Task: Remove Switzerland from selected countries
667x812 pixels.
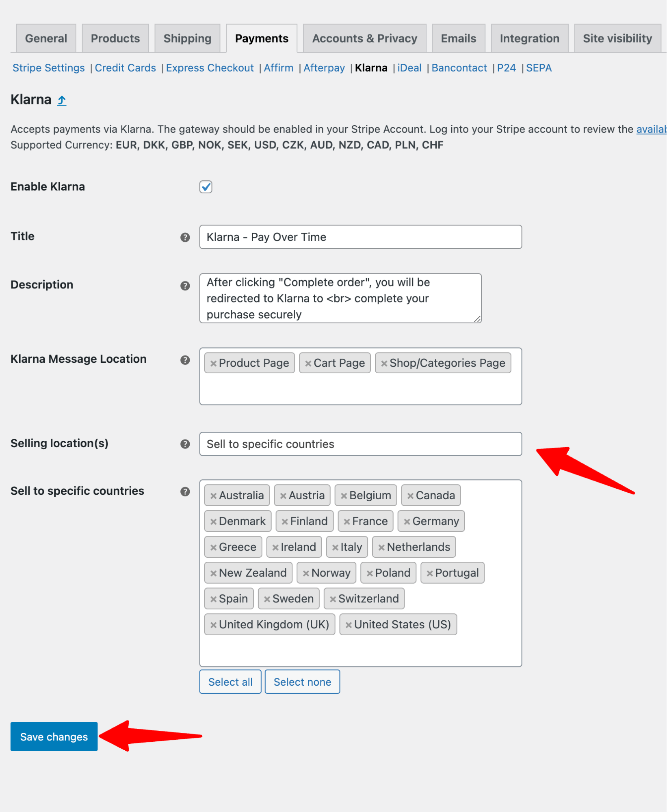Action: (x=333, y=599)
